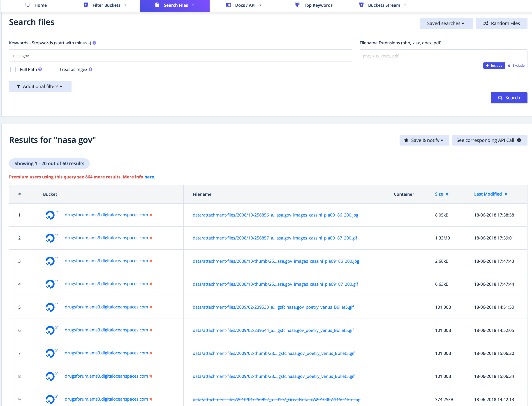Click the DigitalOcean bucket icon in row 1

pyautogui.click(x=50, y=215)
